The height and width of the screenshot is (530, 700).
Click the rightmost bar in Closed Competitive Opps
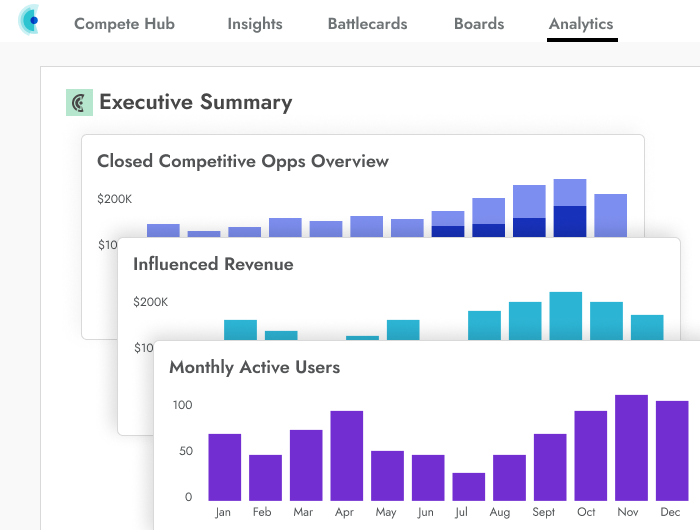610,215
